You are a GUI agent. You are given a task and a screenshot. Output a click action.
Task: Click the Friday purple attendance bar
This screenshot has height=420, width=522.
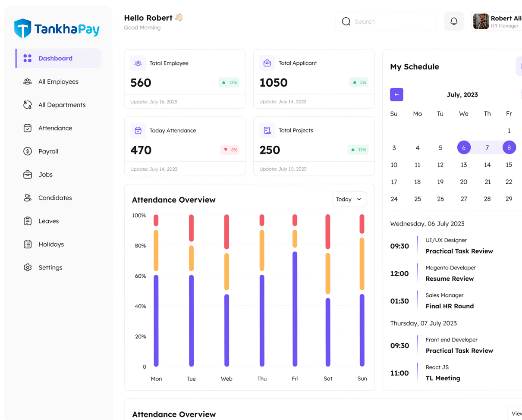(x=295, y=309)
